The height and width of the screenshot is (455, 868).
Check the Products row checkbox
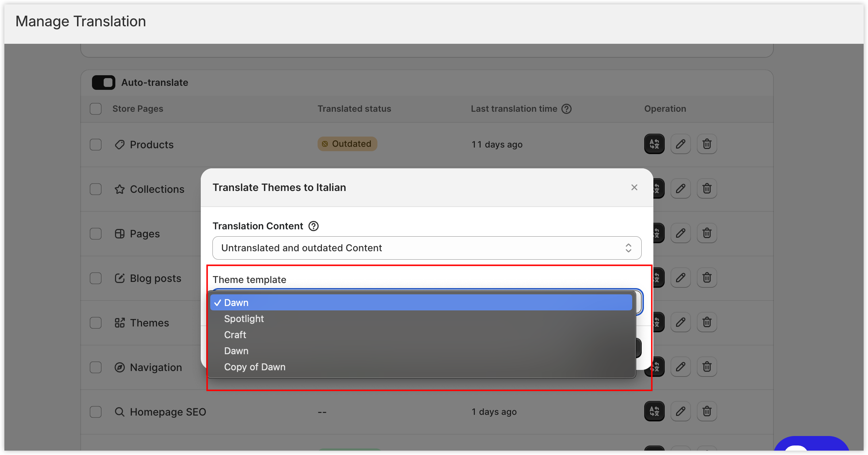96,145
